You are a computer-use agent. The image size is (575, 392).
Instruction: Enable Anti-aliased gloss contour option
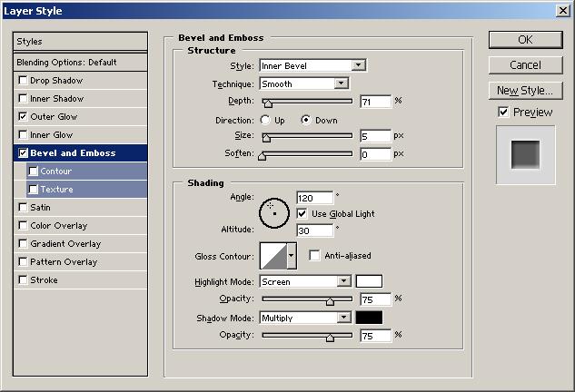coord(314,255)
